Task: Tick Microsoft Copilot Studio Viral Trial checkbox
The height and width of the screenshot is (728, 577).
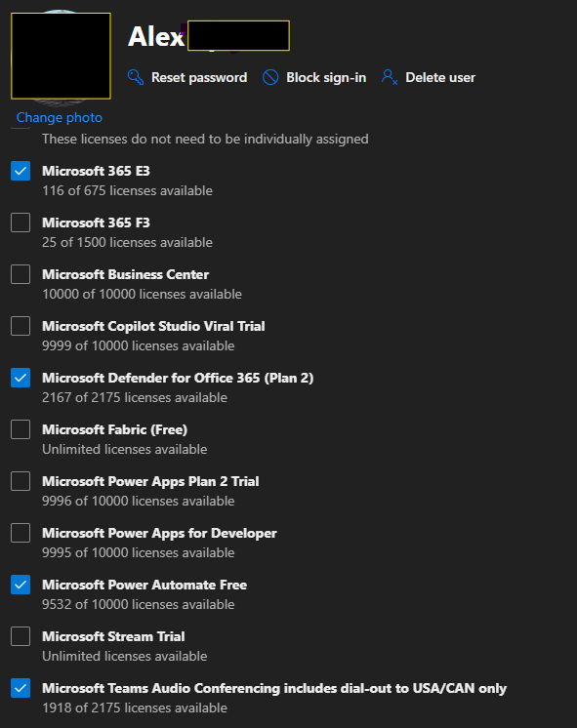Action: (21, 326)
